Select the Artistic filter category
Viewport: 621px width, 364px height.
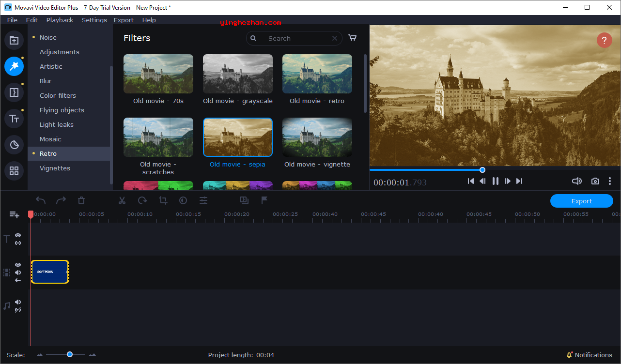51,66
